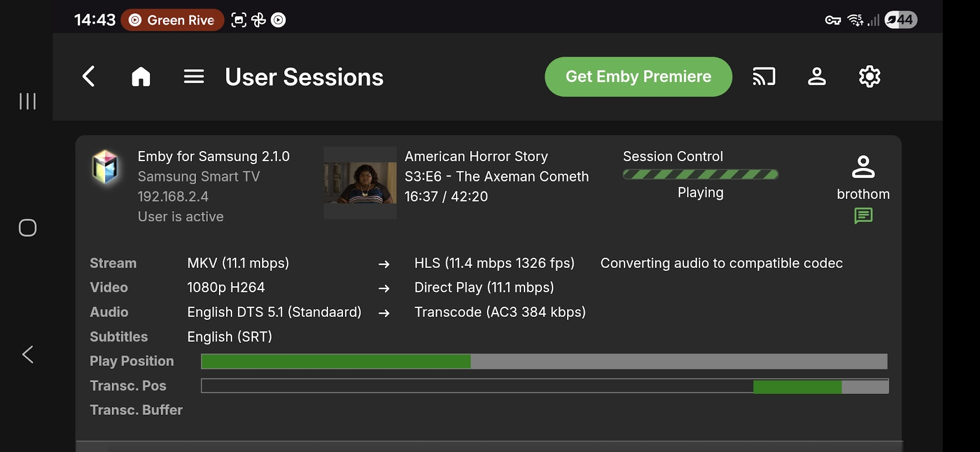Screen dimensions: 980x452
Task: Tap Emby for Samsung app icon
Action: 105,167
